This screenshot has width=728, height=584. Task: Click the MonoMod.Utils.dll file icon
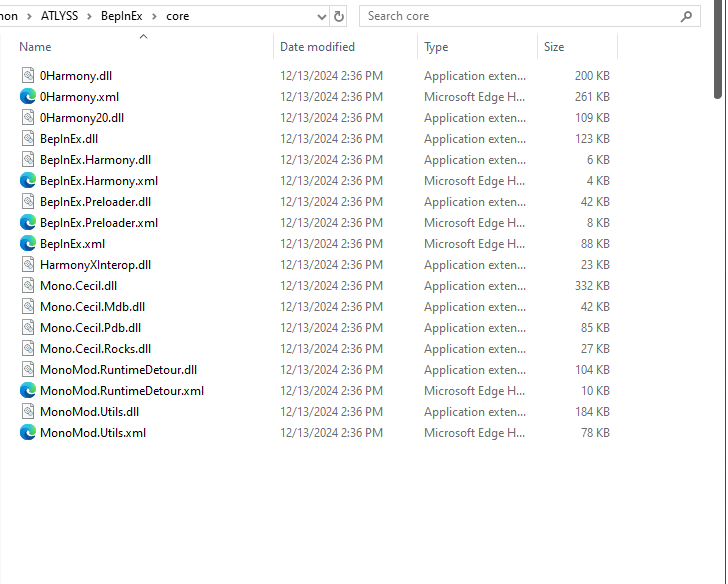28,412
